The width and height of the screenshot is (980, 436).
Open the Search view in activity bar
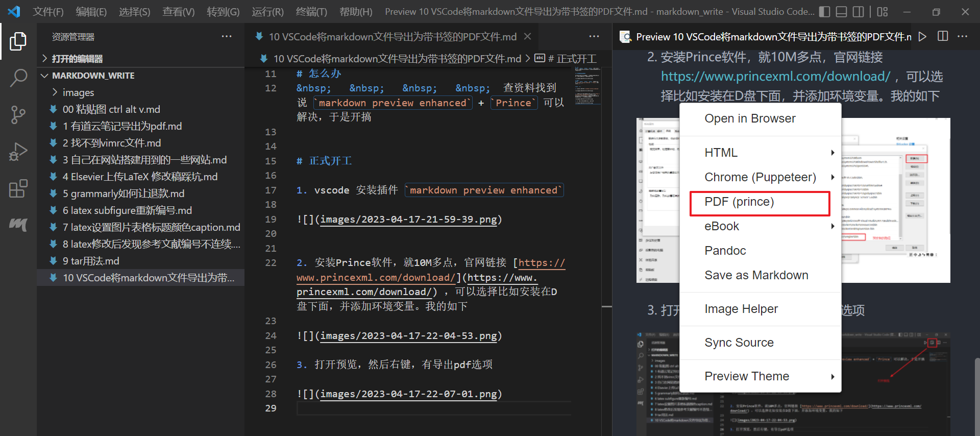coord(18,78)
